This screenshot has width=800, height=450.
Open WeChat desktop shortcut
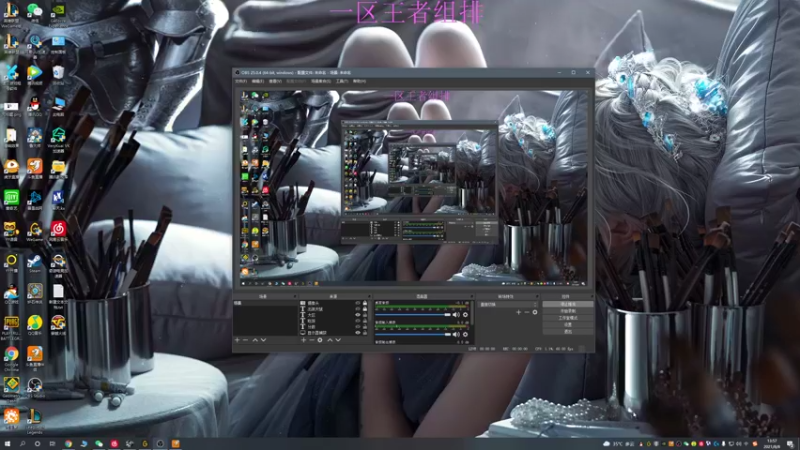pos(35,12)
